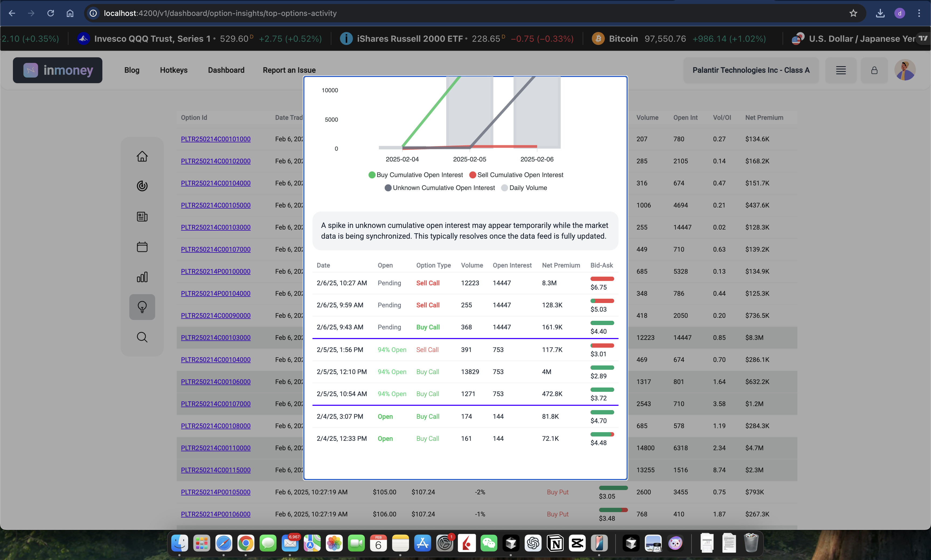This screenshot has width=931, height=560.
Task: Click the $6.75 bid-ask red bar
Action: pos(602,279)
